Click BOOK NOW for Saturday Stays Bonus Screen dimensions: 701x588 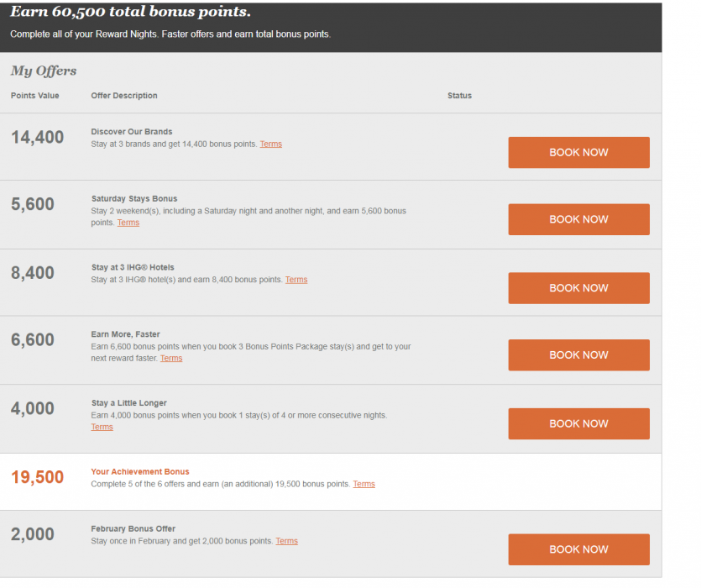click(578, 219)
